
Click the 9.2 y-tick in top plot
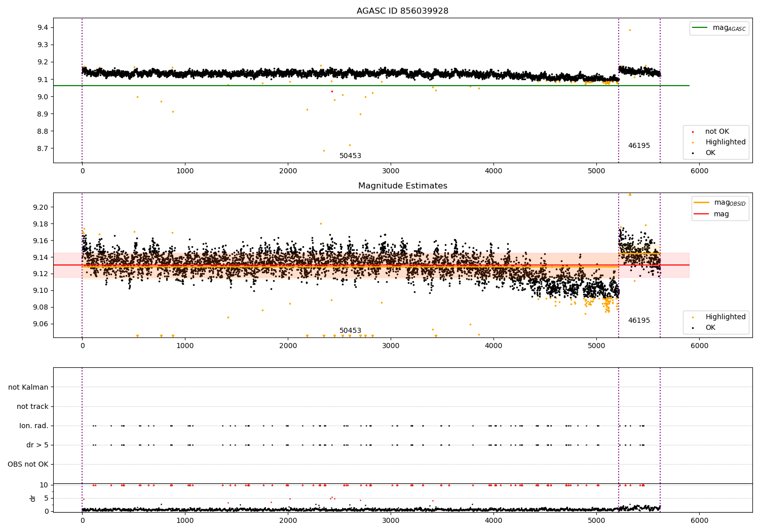click(43, 62)
